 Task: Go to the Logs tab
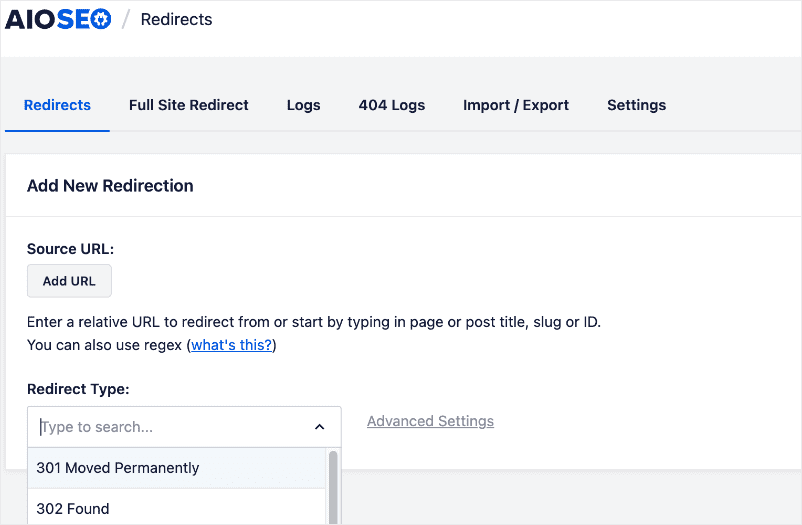click(x=303, y=105)
